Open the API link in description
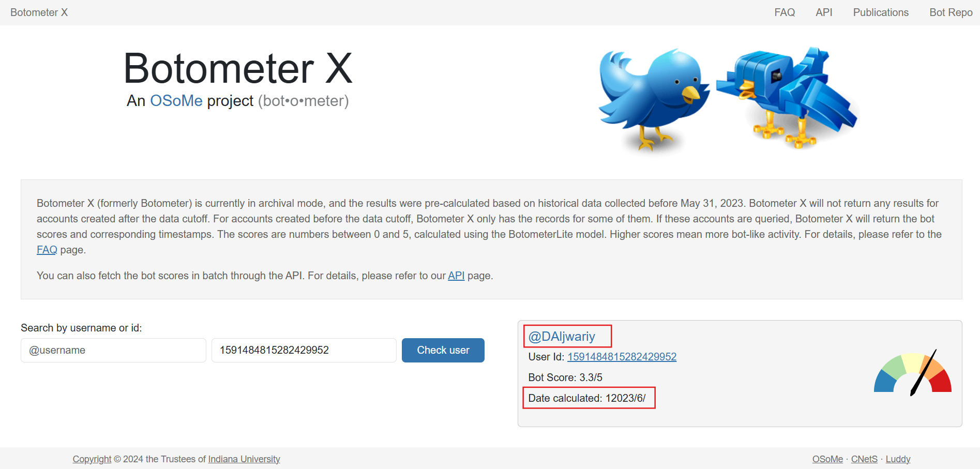This screenshot has height=469, width=980. 456,276
